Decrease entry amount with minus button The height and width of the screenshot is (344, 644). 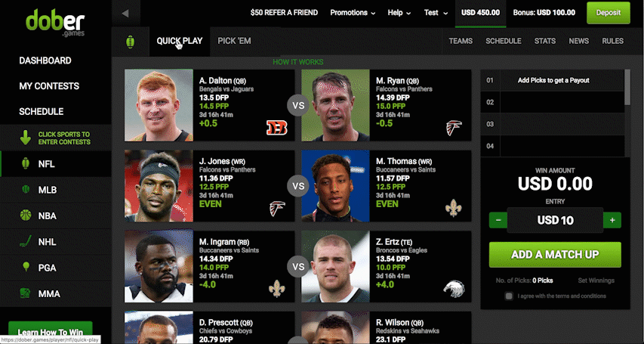pos(498,221)
